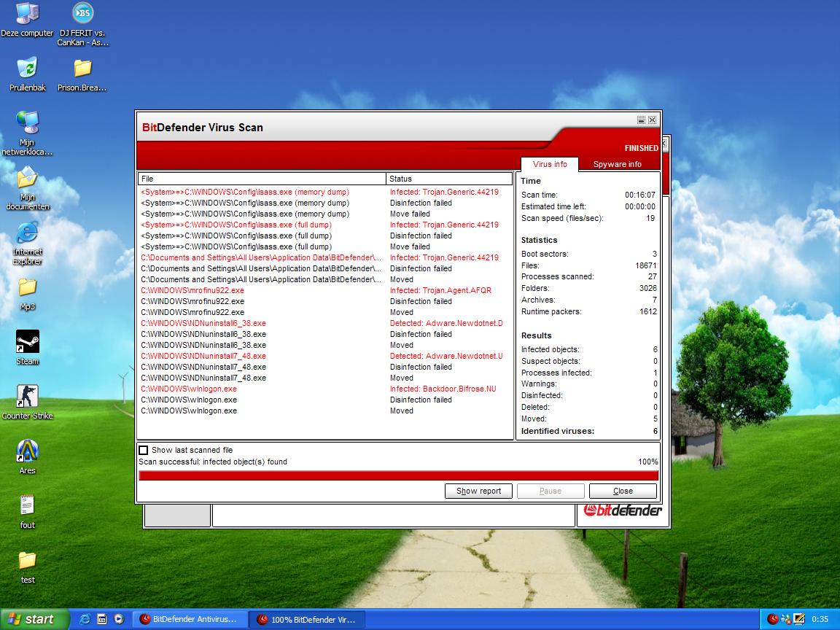The image size is (840, 630).
Task: Click the Show report button
Action: [478, 491]
